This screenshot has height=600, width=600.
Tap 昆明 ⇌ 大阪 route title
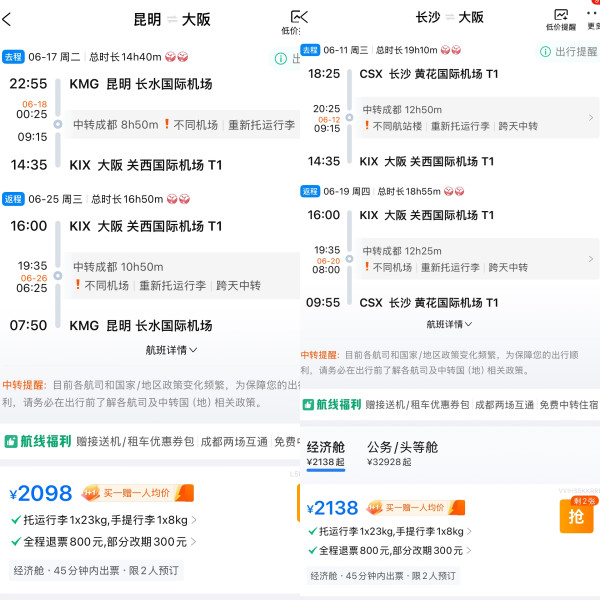pyautogui.click(x=172, y=20)
